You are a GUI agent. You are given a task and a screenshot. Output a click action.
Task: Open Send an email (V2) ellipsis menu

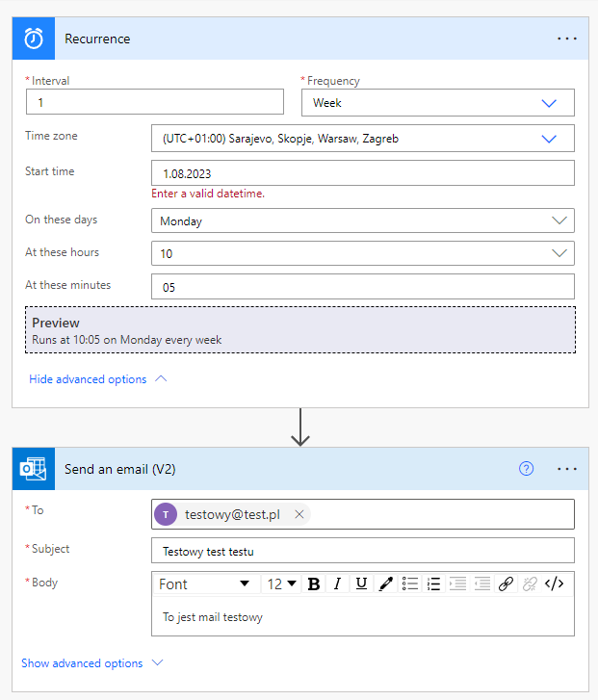(567, 469)
